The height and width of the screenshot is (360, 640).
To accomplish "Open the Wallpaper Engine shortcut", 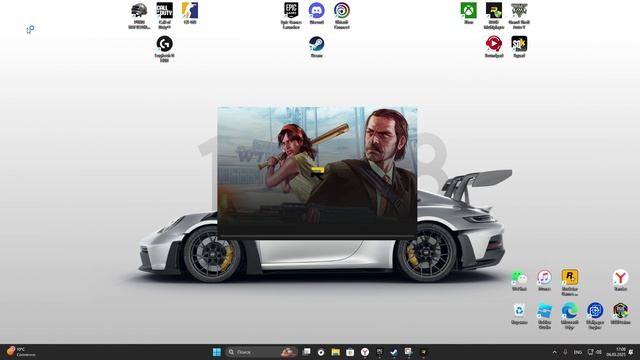I will click(595, 316).
